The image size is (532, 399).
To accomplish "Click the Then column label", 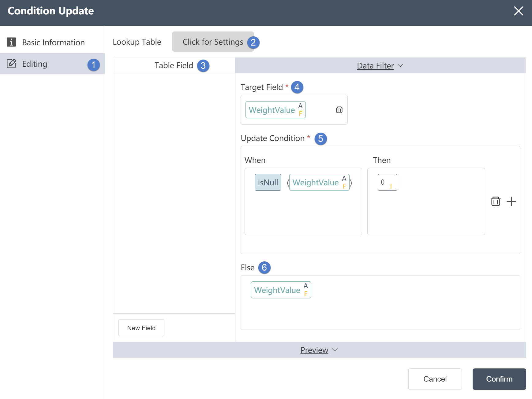I will (x=382, y=160).
